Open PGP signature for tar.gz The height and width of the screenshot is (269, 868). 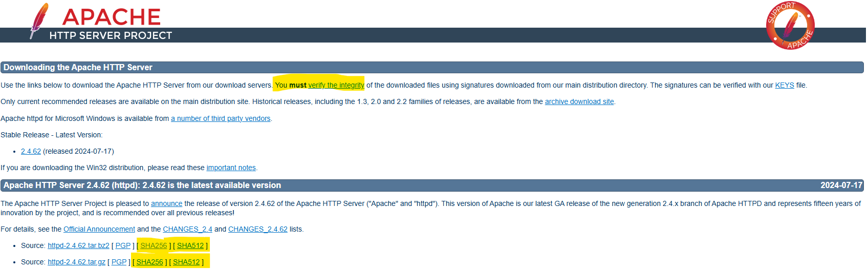click(119, 262)
